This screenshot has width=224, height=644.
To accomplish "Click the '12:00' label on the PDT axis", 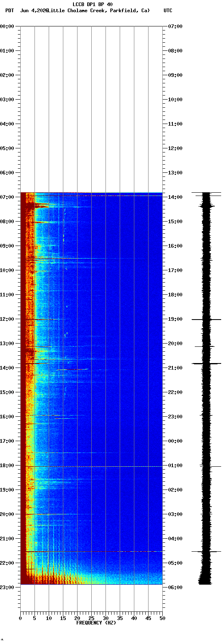I will coord(7,319).
